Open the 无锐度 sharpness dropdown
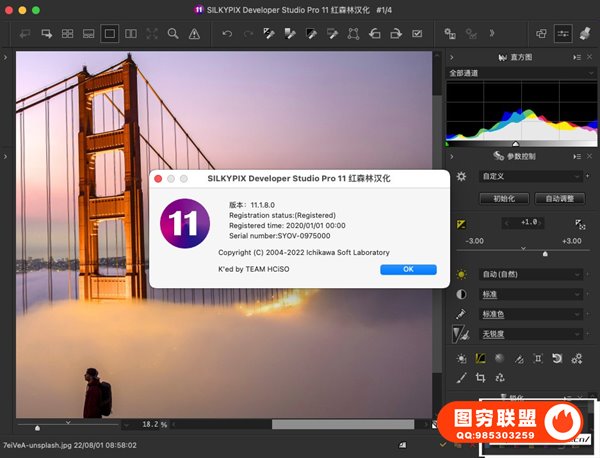This screenshot has width=600, height=458. (532, 333)
